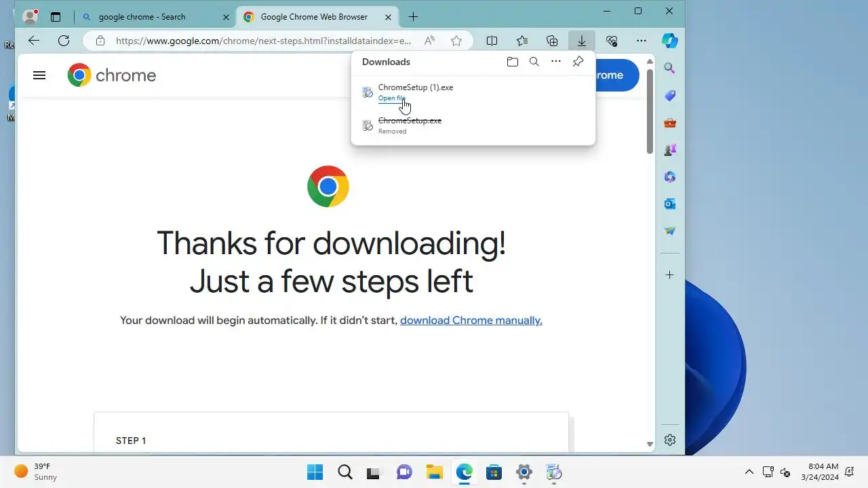Click network tray icon
868x488 pixels.
[768, 472]
